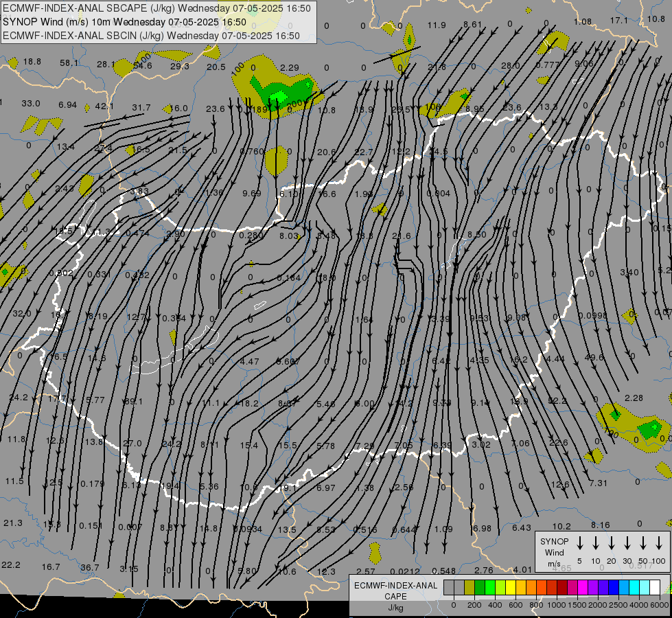Image resolution: width=672 pixels, height=618 pixels.
Task: Click the 800 tick label on CAPE scale
Action: pos(536,605)
